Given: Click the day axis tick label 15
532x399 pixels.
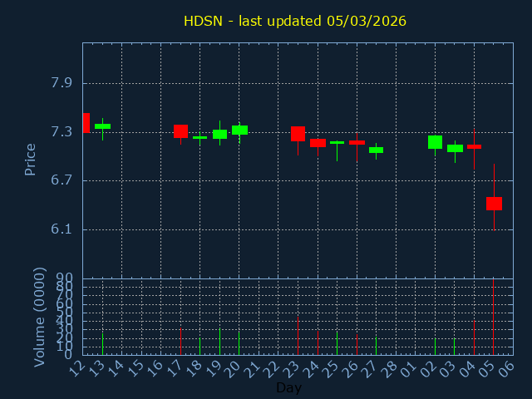Looking at the screenshot, I should 136,369.
